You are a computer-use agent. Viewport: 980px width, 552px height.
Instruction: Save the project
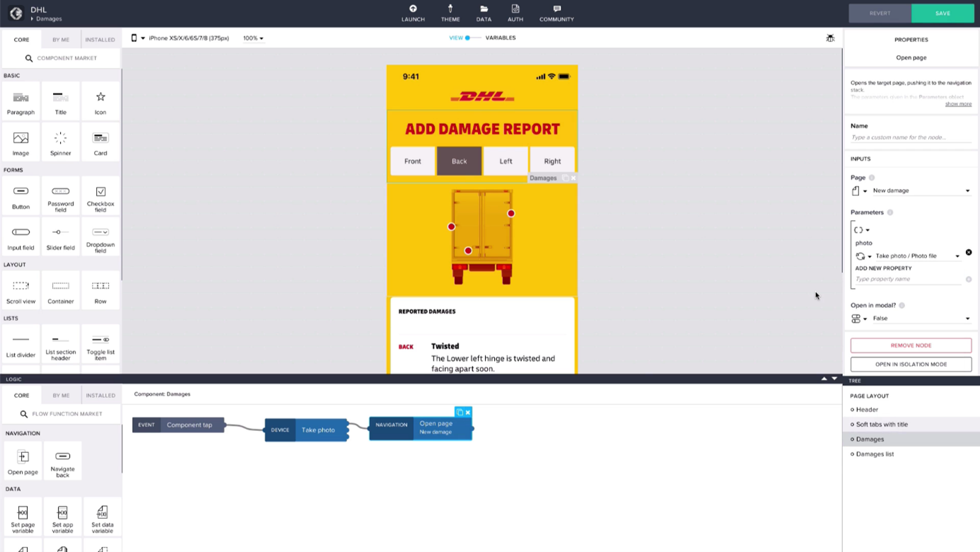tap(943, 13)
